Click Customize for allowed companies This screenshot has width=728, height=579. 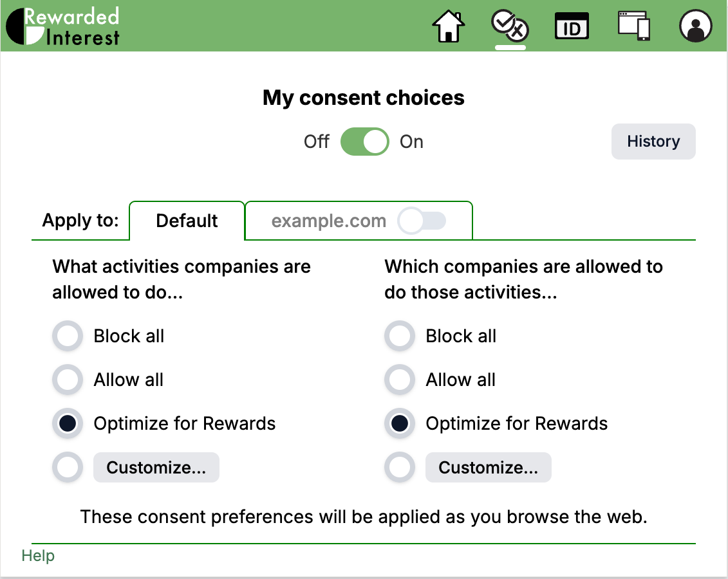[489, 467]
